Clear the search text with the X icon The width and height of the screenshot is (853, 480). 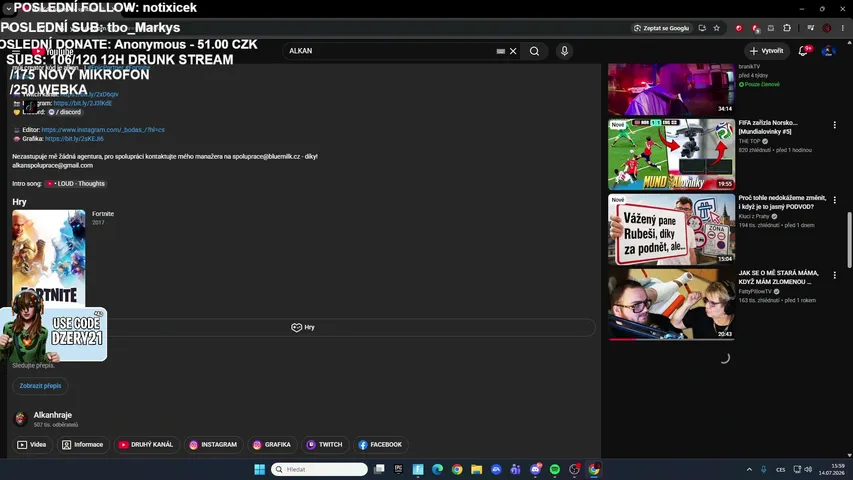[513, 51]
